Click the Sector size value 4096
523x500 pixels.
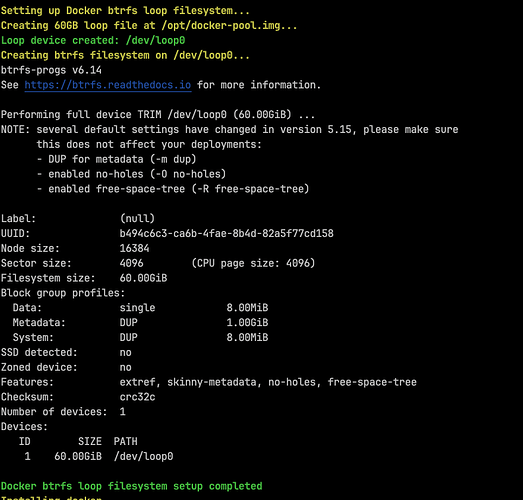click(x=131, y=263)
